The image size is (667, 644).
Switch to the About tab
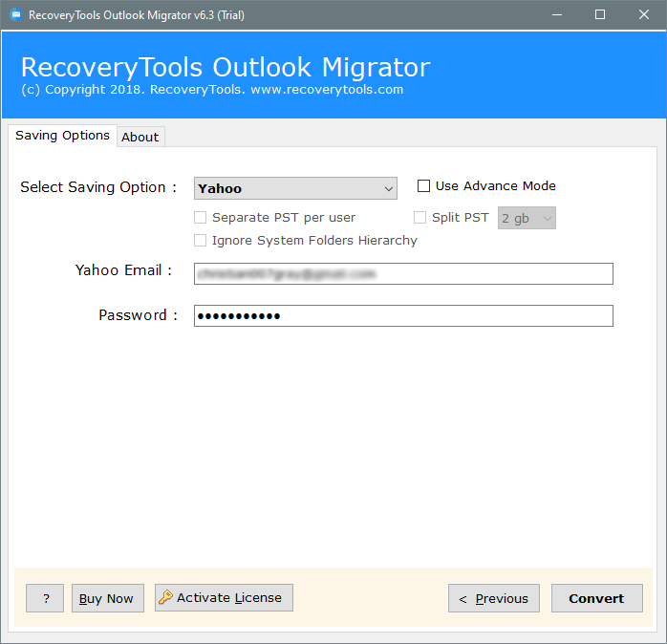click(140, 137)
